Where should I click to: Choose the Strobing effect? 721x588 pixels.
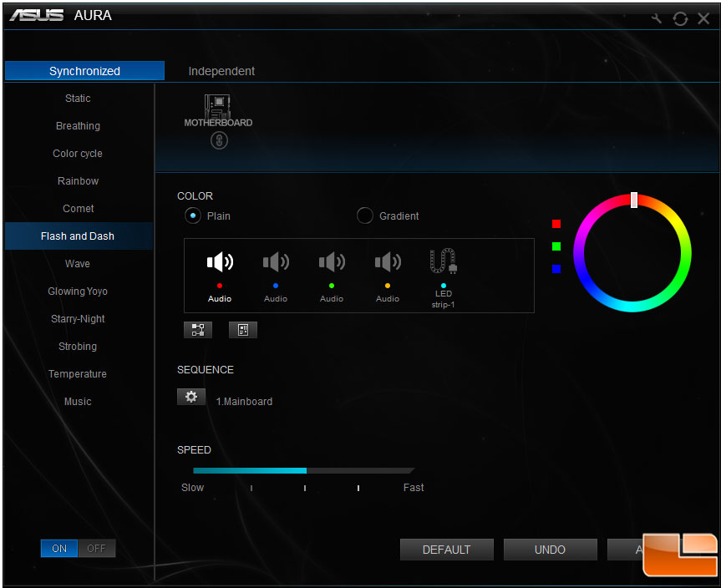coord(78,347)
